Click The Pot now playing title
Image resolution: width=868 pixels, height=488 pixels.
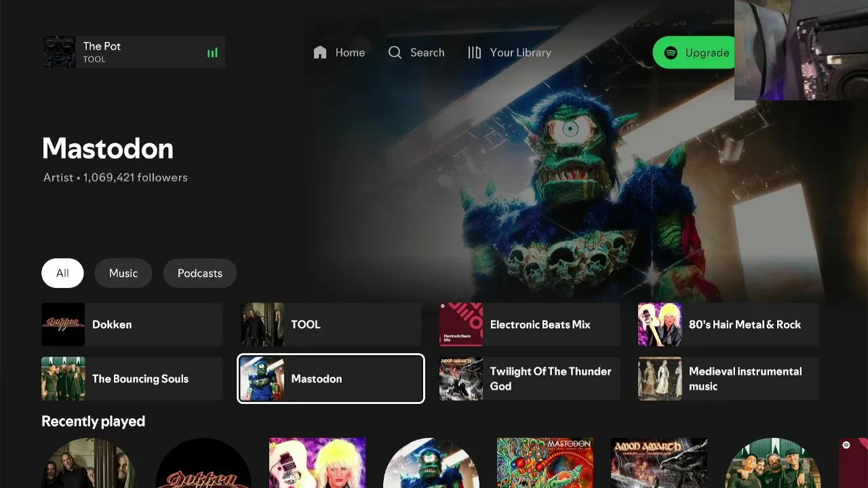(102, 46)
